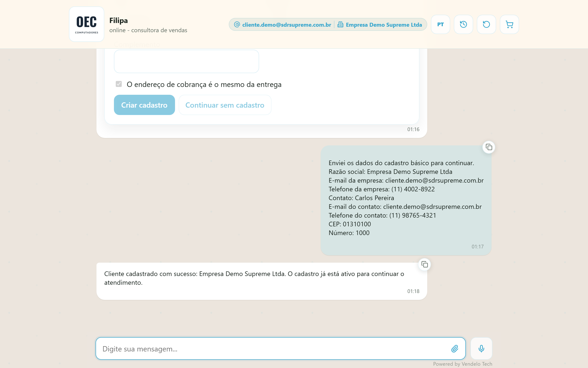Click the 01:16 timestamp
The height and width of the screenshot is (368, 588).
click(x=413, y=129)
